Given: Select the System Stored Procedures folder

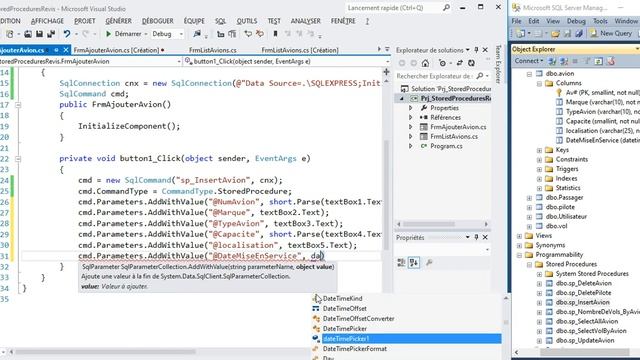Looking at the screenshot, I should [592, 273].
